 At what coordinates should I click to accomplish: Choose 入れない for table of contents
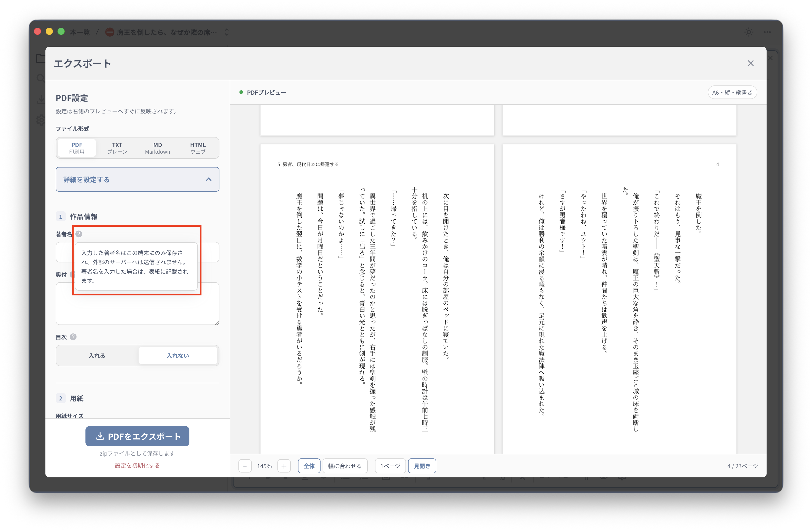(x=178, y=355)
